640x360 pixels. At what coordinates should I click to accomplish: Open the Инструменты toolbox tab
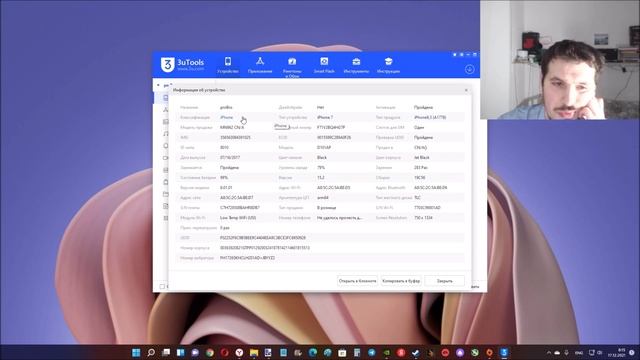(356, 65)
